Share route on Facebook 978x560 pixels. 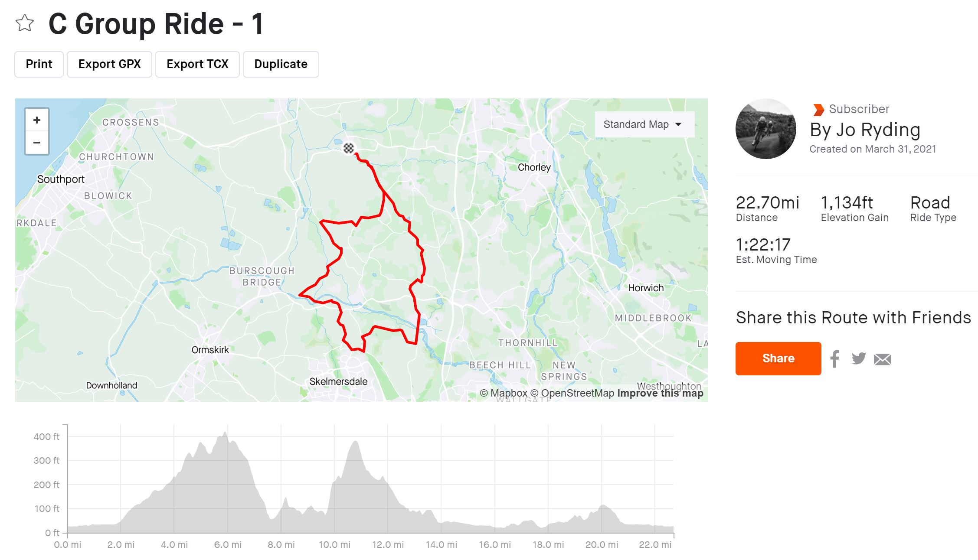835,359
